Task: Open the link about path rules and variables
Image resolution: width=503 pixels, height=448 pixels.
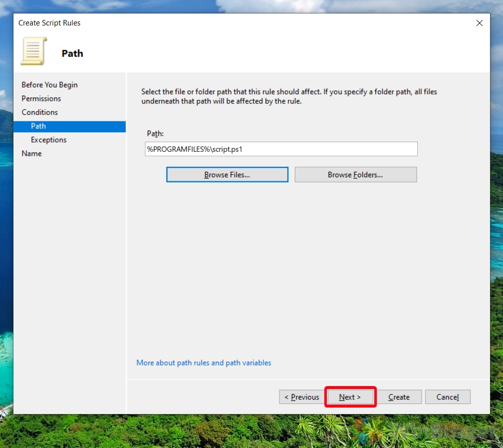Action: click(204, 363)
